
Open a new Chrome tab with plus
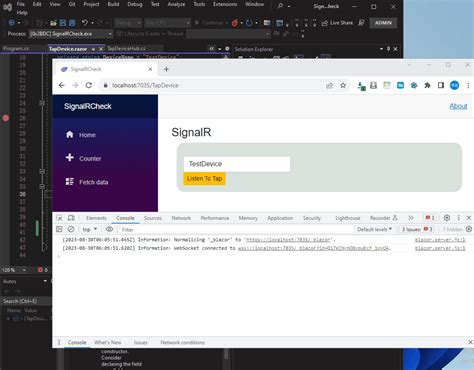[166, 69]
